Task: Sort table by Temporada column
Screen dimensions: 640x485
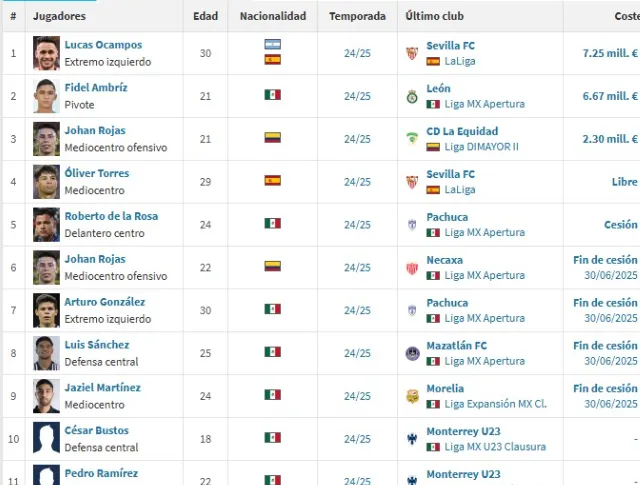Action: click(357, 17)
